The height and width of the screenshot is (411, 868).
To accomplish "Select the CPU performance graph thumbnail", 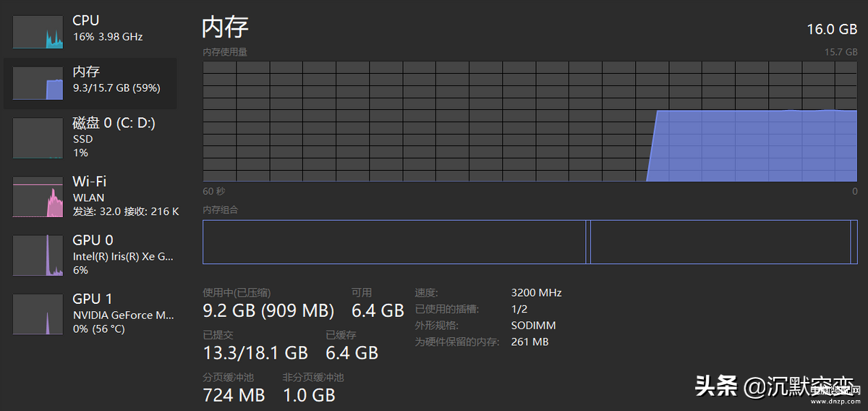I will tap(38, 32).
